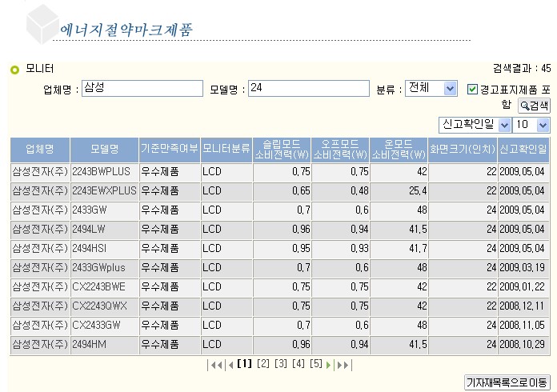Click the 기준만족여부 column header
The height and width of the screenshot is (392, 557).
[170, 150]
